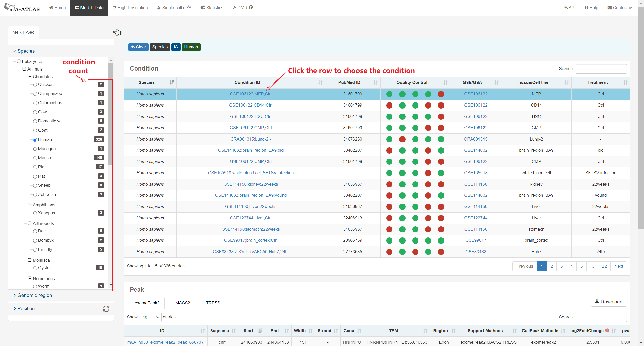This screenshot has width=644, height=346.
Task: Open the Home menu item
Action: coord(57,8)
